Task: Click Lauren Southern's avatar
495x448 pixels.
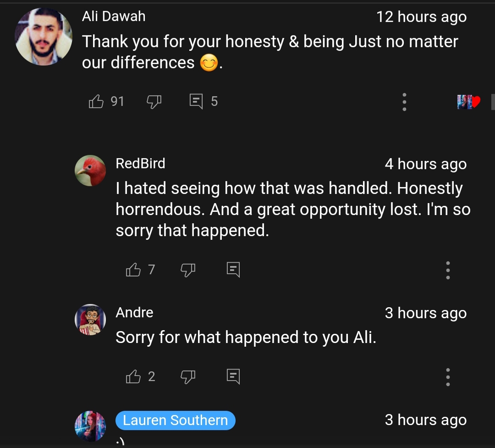Action: coord(90,426)
